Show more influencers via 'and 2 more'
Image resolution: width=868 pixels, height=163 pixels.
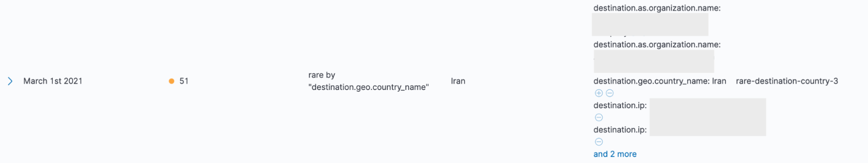(x=615, y=154)
